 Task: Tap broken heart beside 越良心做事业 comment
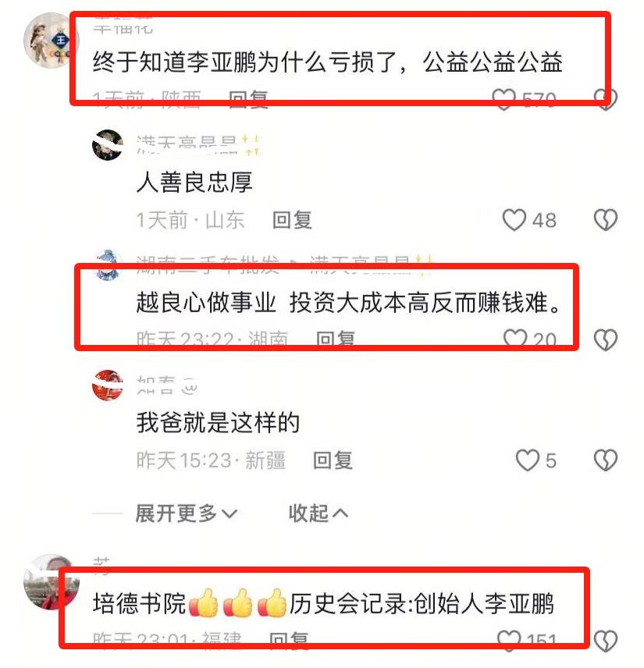(605, 340)
